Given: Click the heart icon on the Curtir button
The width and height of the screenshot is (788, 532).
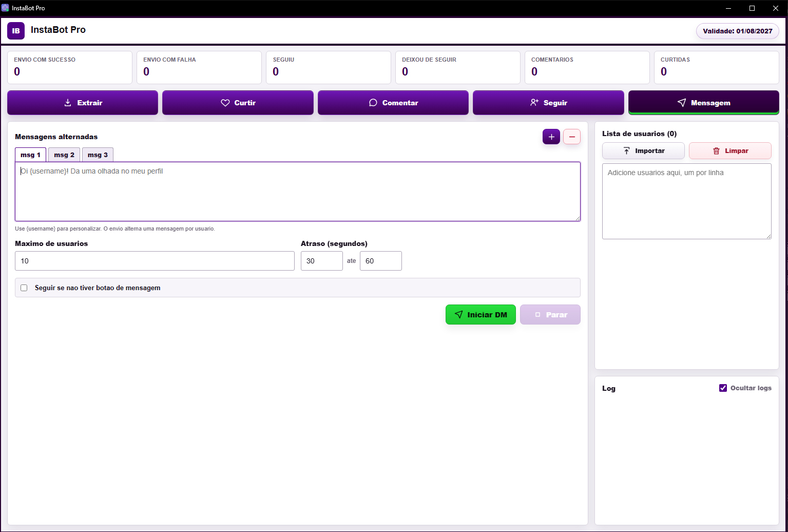Looking at the screenshot, I should pyautogui.click(x=225, y=103).
